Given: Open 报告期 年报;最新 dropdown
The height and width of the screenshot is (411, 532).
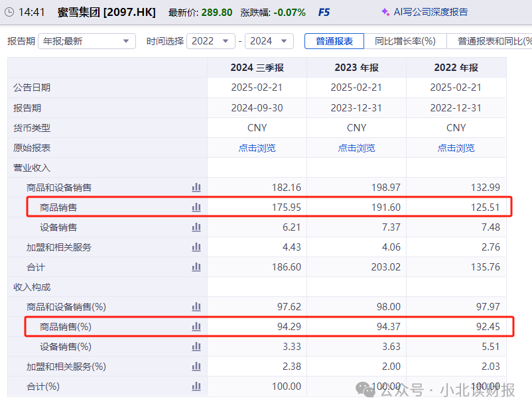Looking at the screenshot, I should tap(87, 41).
